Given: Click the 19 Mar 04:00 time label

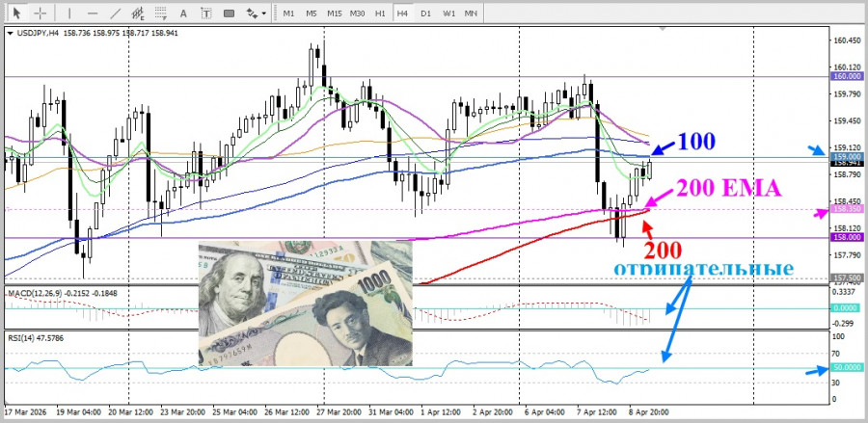Looking at the screenshot, I should [79, 412].
